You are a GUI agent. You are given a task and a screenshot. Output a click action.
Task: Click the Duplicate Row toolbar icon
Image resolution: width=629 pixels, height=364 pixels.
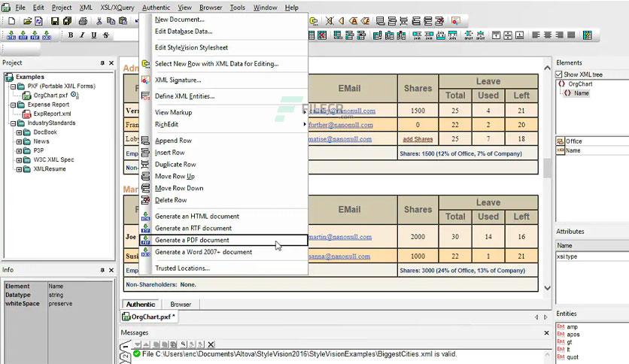pyautogui.click(x=404, y=21)
